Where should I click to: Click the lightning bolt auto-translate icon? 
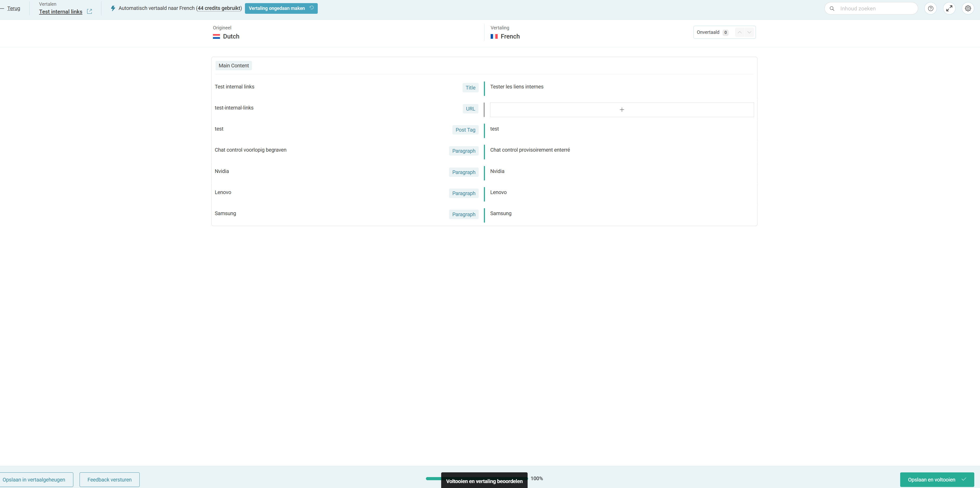pyautogui.click(x=113, y=8)
